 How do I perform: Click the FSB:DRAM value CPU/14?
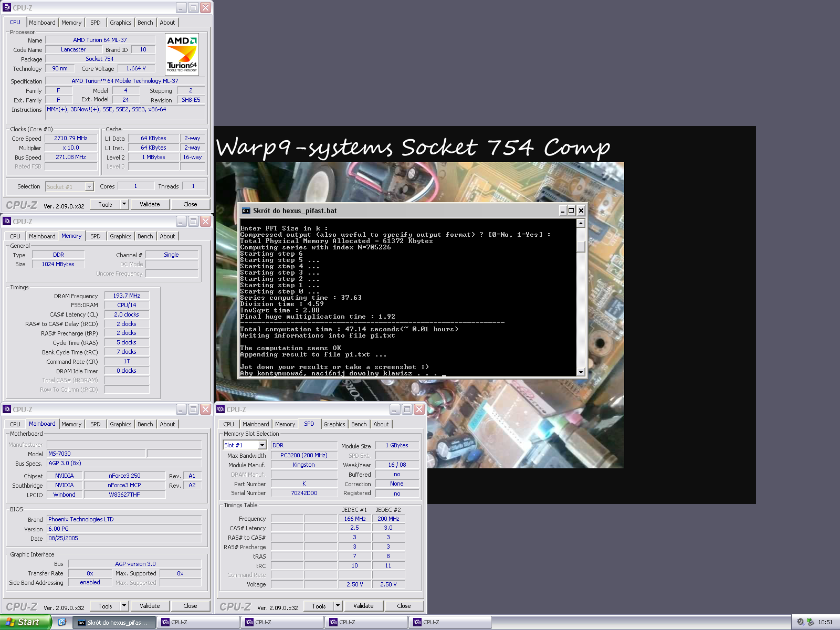[x=127, y=306]
